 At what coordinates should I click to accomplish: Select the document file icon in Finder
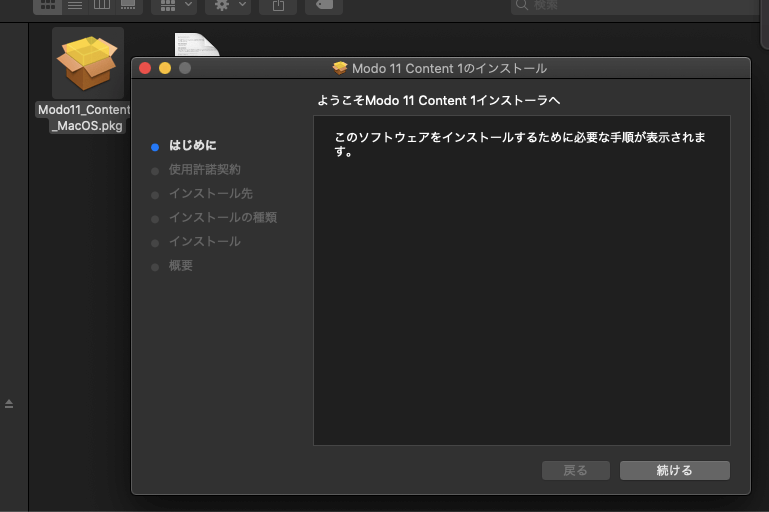(197, 44)
